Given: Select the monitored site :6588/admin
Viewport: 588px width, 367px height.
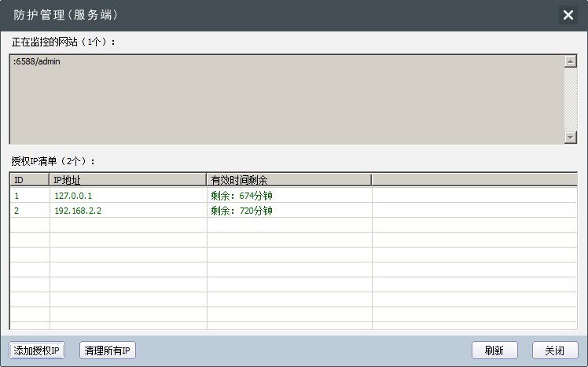Looking at the screenshot, I should click(37, 62).
